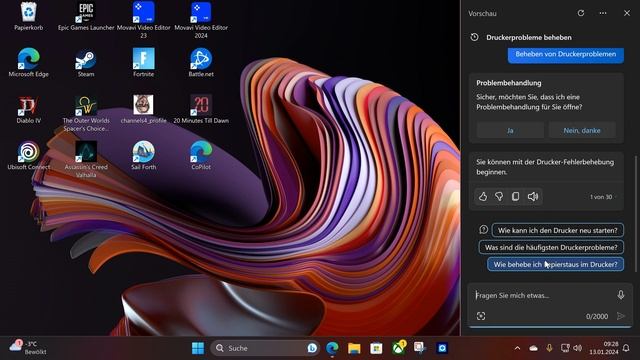Select the Diablo IV desktop shortcut
640x360 pixels.
pos(29,109)
